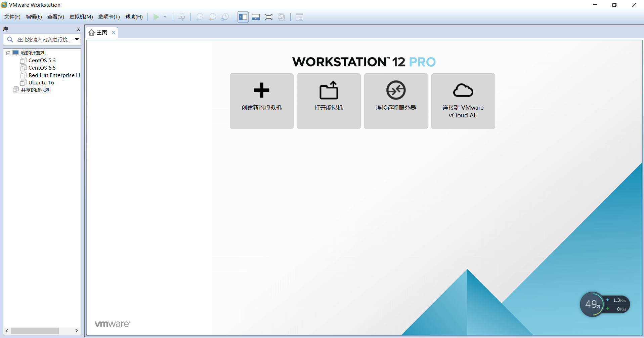This screenshot has width=644, height=338.
Task: Select the CentOS 5.3 virtual machine
Action: click(42, 60)
